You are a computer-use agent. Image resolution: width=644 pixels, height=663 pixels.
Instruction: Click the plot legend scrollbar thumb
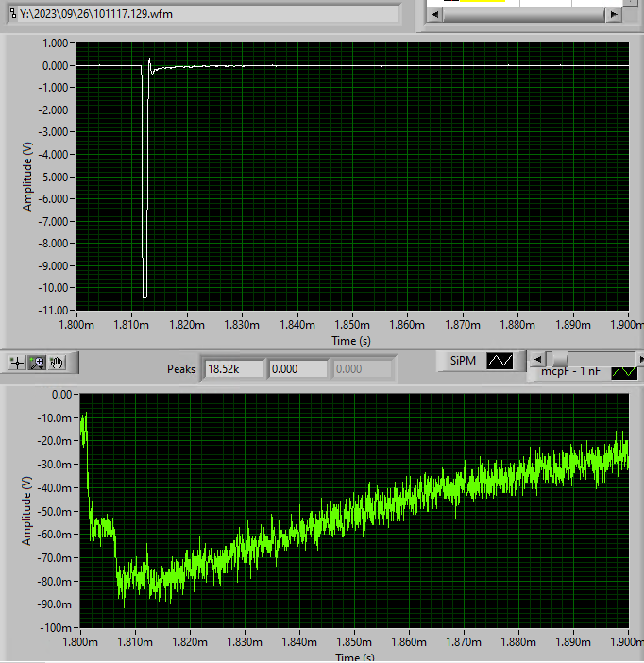(559, 359)
